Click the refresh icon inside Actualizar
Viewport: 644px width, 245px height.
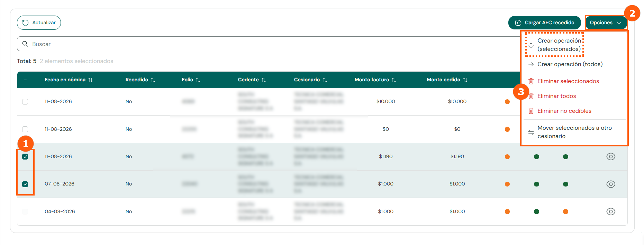[x=25, y=22]
